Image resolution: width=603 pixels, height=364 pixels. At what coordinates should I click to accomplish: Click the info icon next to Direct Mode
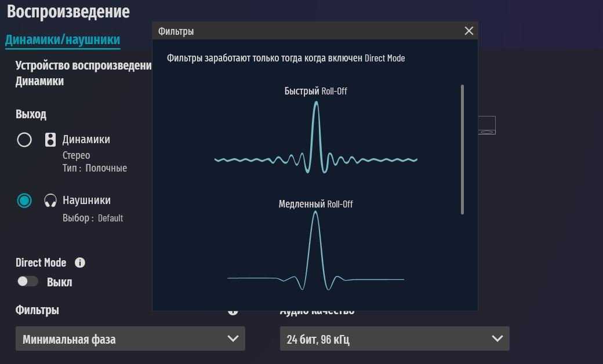coord(80,263)
